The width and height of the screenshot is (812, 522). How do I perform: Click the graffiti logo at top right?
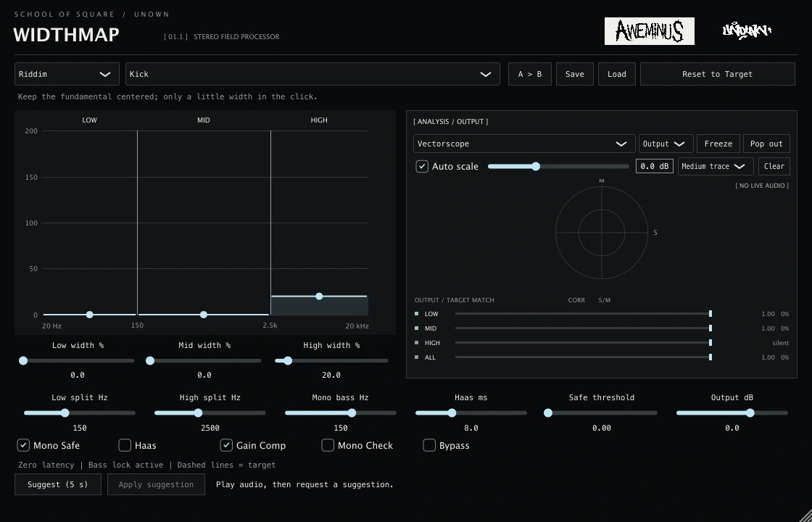coord(747,30)
